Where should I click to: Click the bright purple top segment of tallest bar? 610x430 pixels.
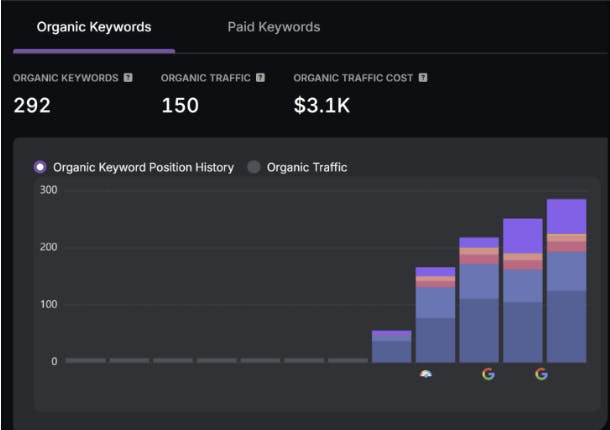click(x=566, y=216)
